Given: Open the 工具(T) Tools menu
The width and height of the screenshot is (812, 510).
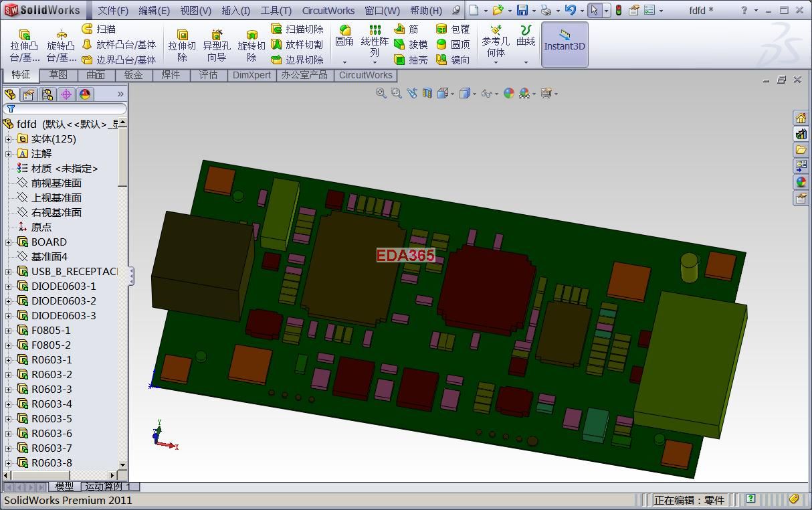Looking at the screenshot, I should 276,10.
